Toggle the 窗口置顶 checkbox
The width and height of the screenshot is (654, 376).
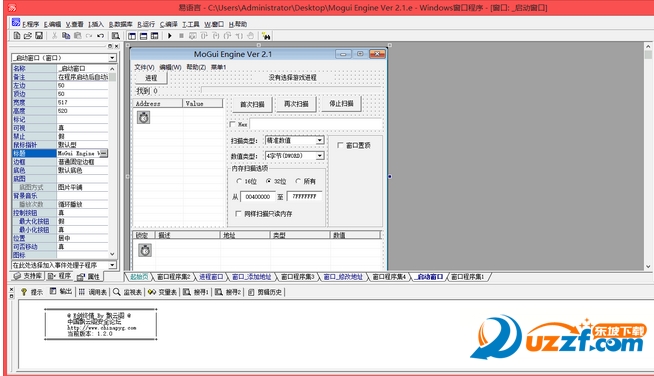pos(340,145)
